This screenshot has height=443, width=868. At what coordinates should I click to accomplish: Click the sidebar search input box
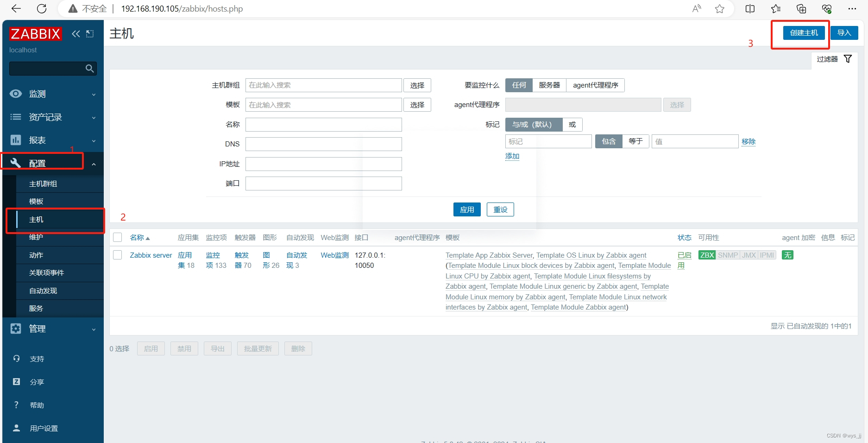(x=53, y=69)
